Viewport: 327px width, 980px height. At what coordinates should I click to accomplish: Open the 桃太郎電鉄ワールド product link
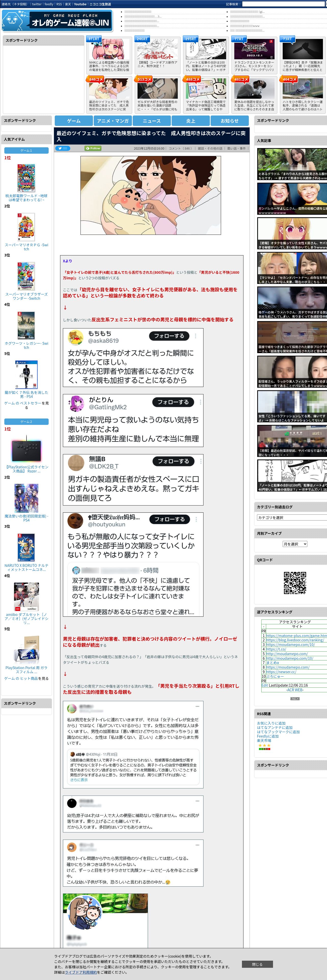[x=26, y=198]
